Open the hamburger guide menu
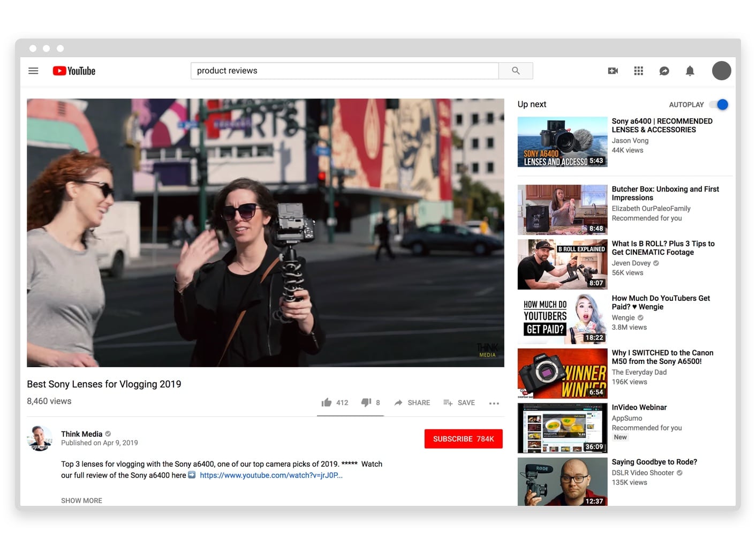Viewport: 756px width, 554px height. tap(33, 71)
